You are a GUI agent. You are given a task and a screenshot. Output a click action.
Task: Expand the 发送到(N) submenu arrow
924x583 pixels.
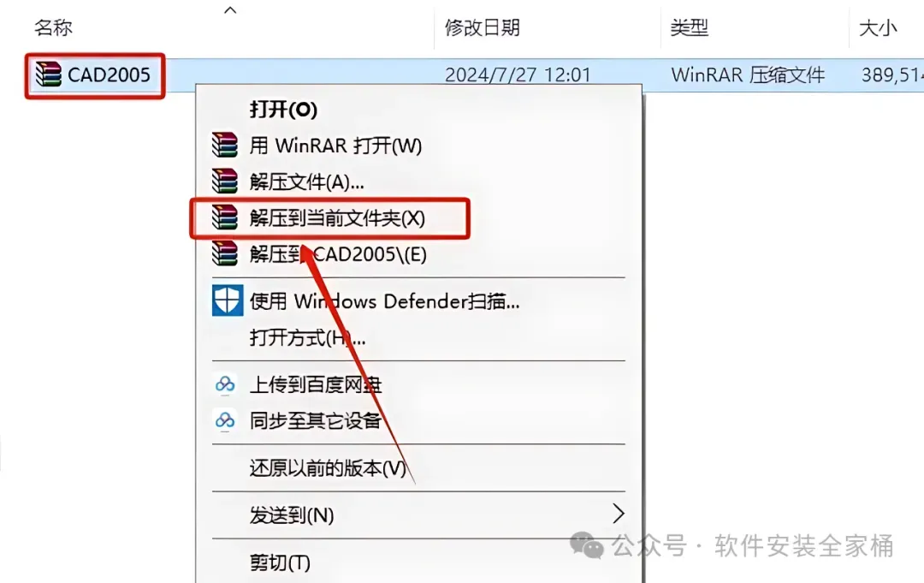click(618, 514)
